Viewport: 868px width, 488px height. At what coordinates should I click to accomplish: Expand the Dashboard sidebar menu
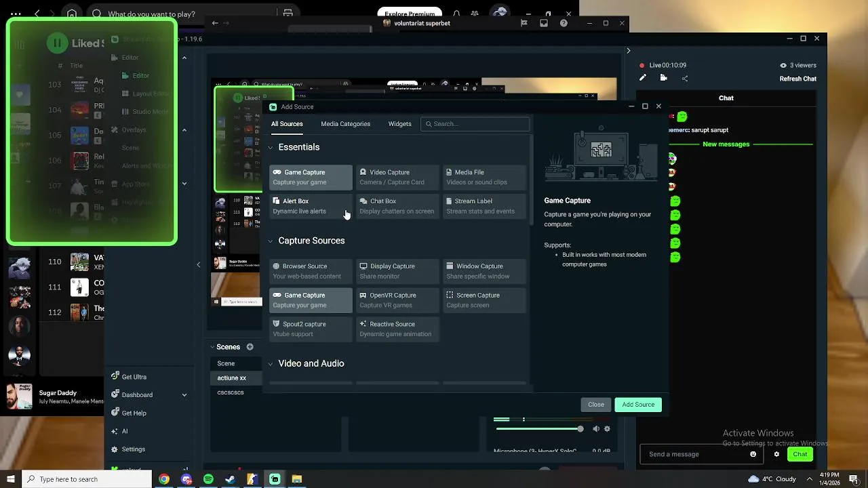point(184,395)
